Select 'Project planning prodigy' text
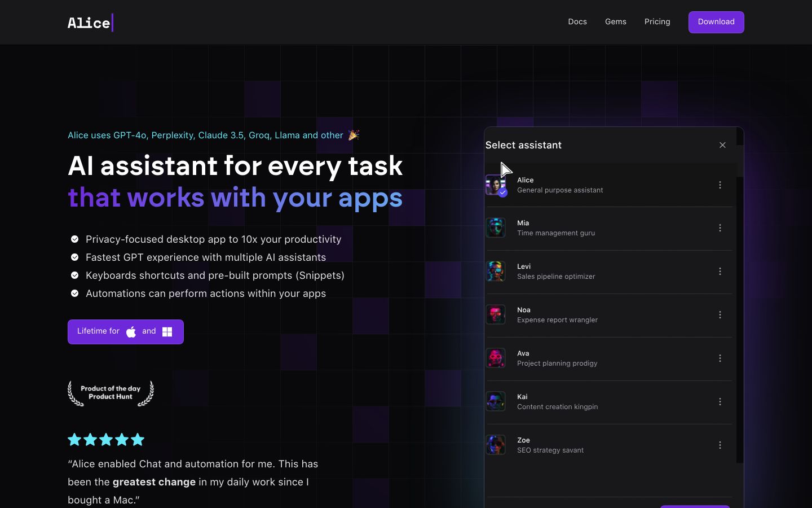Screen dimensions: 812x508 point(557,364)
